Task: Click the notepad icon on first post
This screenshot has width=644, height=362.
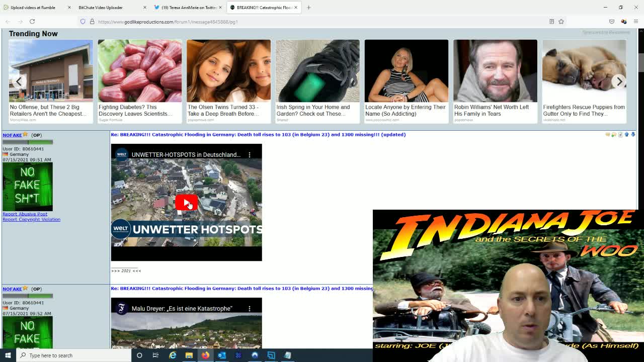Action: pyautogui.click(x=620, y=135)
